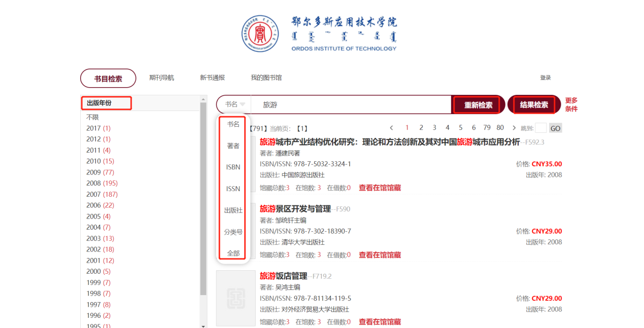Select 著者 from the search type list
The height and width of the screenshot is (328, 644).
pos(233,146)
